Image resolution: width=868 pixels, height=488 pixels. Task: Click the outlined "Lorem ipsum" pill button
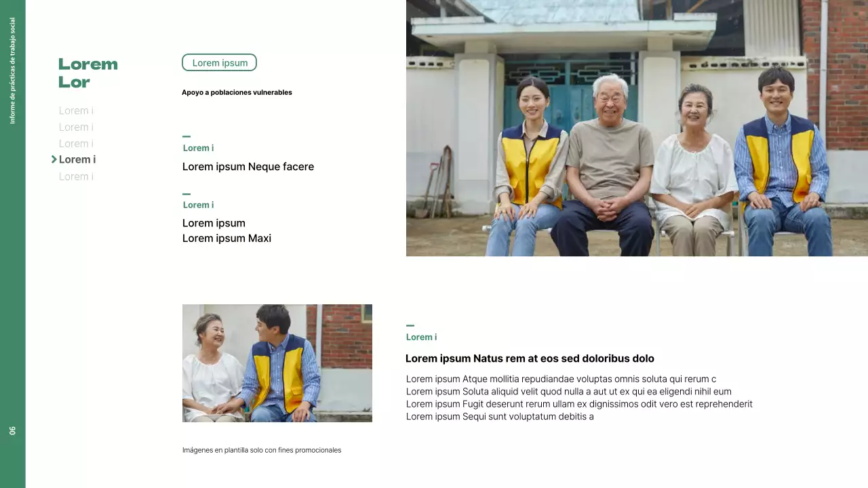(x=219, y=63)
